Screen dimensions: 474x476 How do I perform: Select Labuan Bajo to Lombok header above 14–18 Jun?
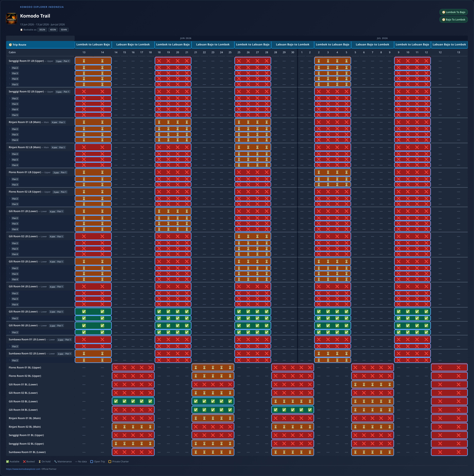(x=133, y=45)
